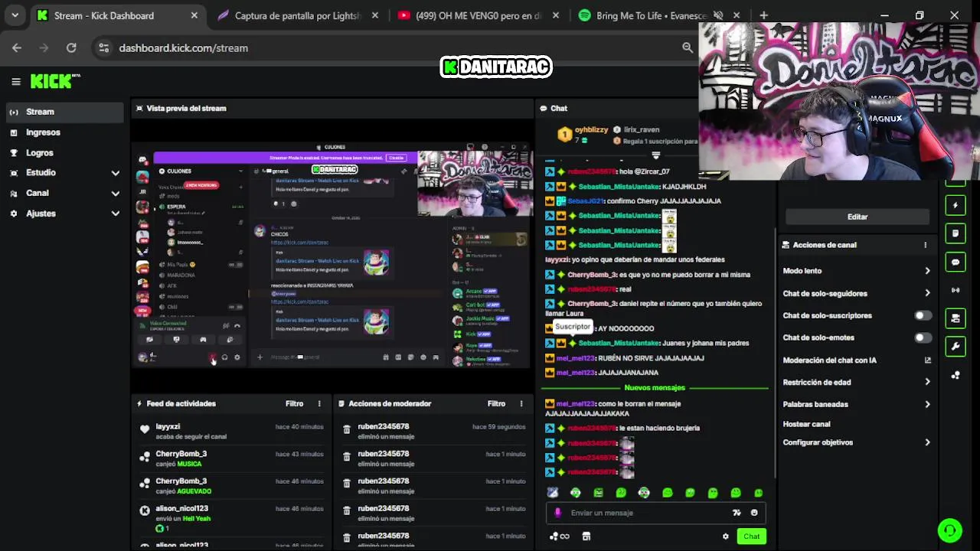The image size is (980, 551).
Task: Open the notes panel icon in right rail
Action: (x=955, y=233)
